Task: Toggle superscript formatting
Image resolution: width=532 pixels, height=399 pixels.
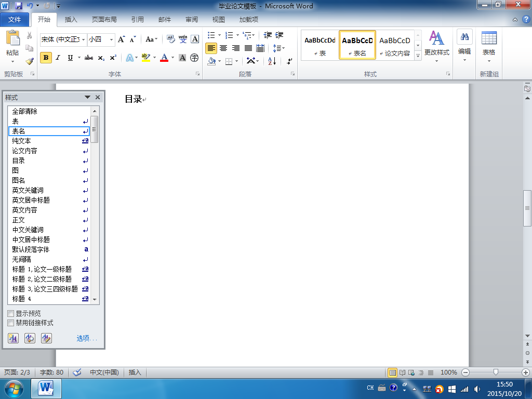Action: [x=113, y=58]
